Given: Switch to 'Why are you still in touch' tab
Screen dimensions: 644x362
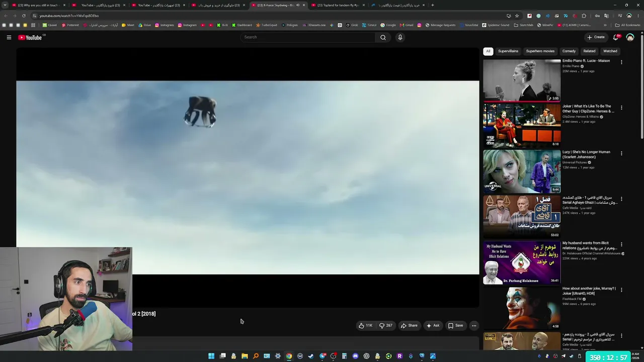Looking at the screenshot, I should pyautogui.click(x=39, y=5).
